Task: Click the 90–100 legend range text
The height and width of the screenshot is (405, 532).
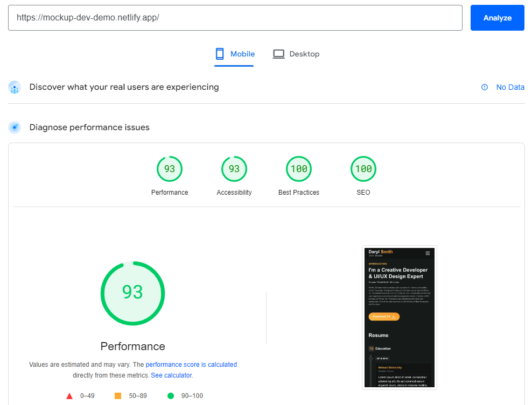Action: [192, 396]
